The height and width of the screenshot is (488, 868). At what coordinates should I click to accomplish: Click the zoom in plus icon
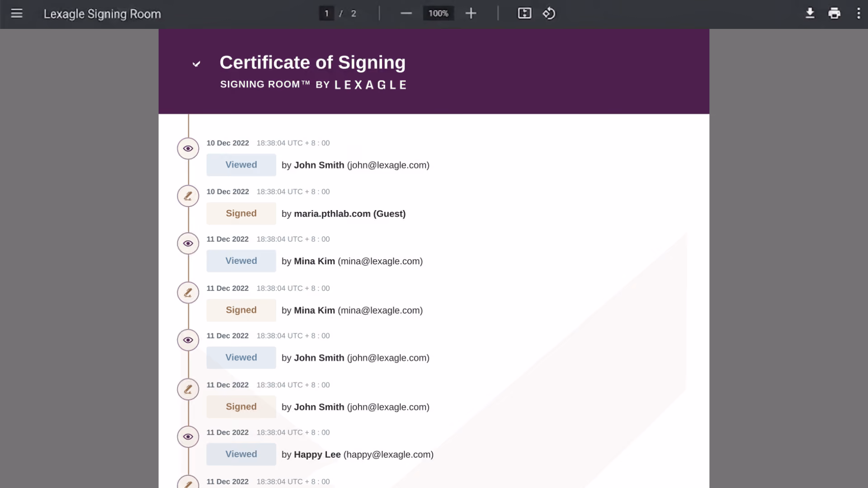tap(471, 14)
